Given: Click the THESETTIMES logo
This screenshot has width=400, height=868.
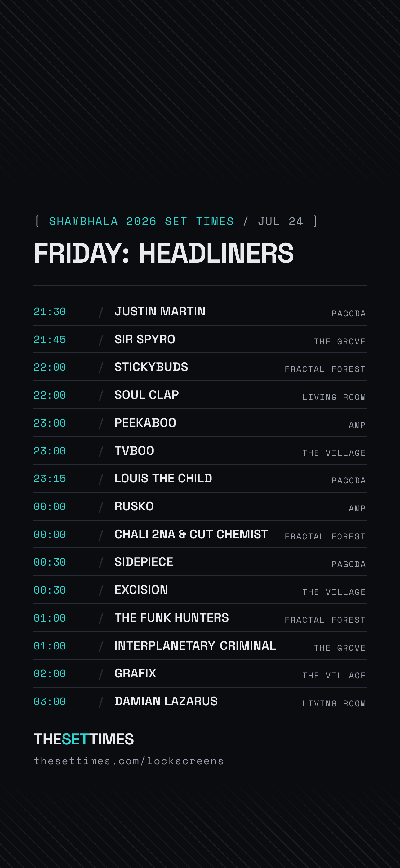Looking at the screenshot, I should click(x=84, y=739).
